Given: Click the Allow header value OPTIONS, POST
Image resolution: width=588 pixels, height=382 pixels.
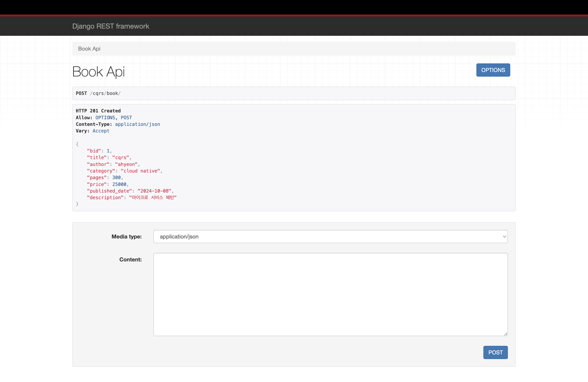Looking at the screenshot, I should (114, 118).
